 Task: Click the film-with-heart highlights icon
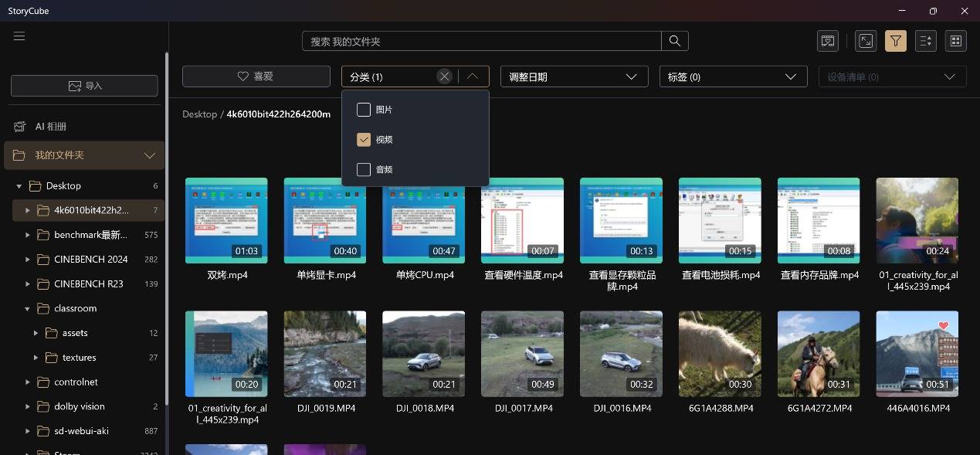coord(828,41)
